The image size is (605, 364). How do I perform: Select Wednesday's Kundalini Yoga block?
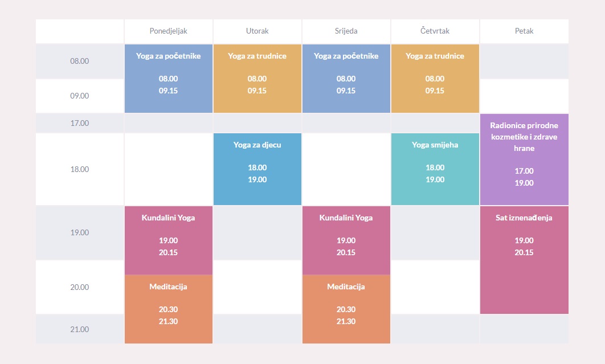point(346,240)
